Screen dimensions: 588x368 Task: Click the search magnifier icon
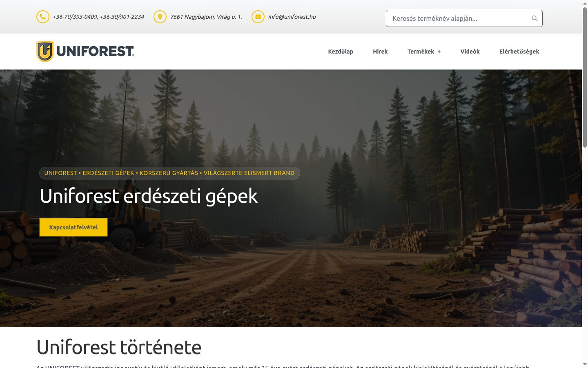(x=535, y=18)
